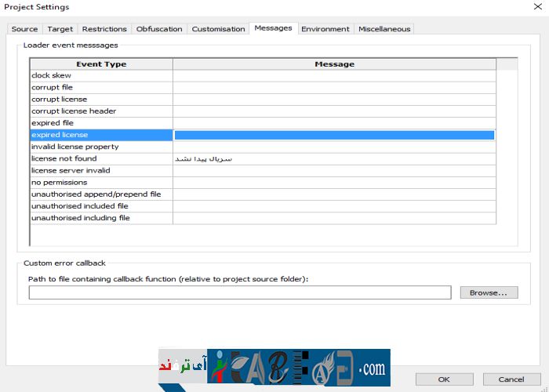549x392 pixels.
Task: Edit the message for license not found
Action: point(334,158)
